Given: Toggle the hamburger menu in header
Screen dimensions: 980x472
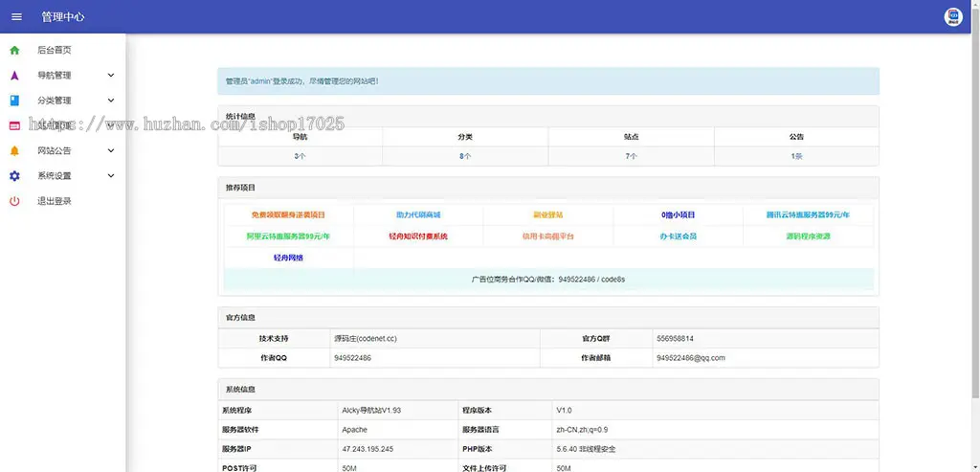Looking at the screenshot, I should (x=17, y=17).
